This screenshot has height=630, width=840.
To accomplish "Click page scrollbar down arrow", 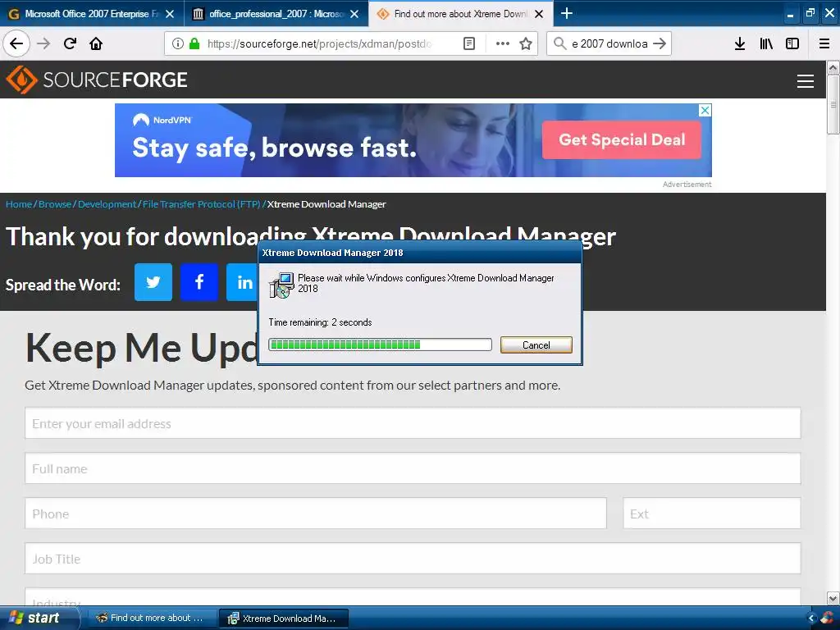I will pos(833,598).
